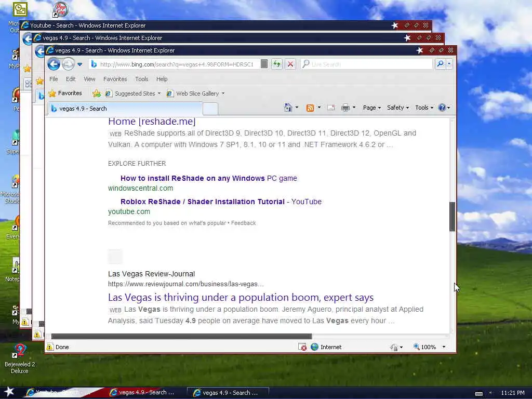
Task: Open zoom level dropdown arrow
Action: click(444, 347)
